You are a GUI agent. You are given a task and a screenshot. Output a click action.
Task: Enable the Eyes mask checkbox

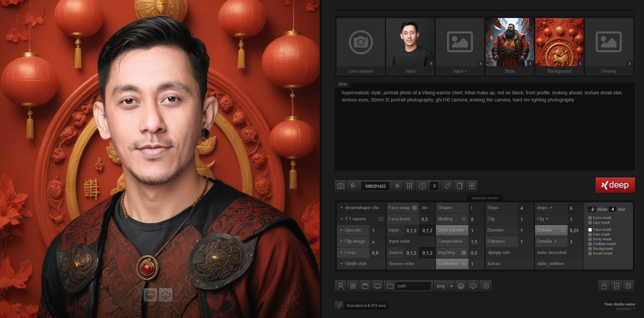point(590,218)
